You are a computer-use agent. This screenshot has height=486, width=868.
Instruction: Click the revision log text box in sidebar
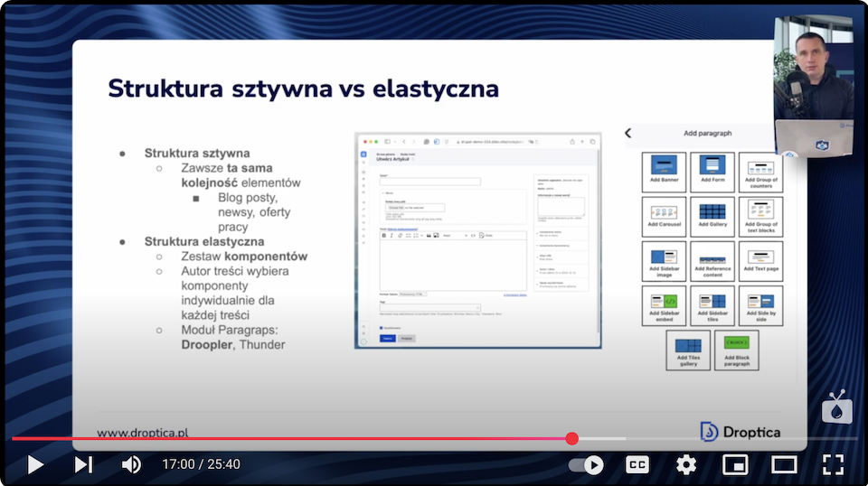(561, 207)
